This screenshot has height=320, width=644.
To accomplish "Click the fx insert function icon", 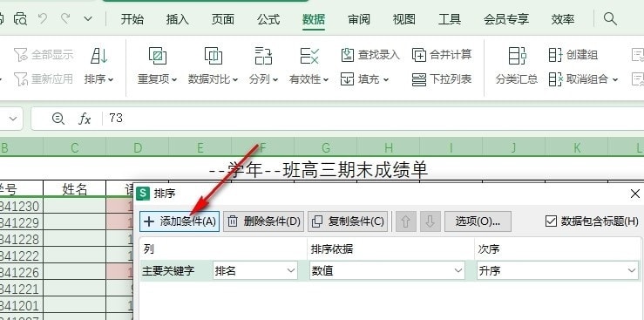I will [x=85, y=119].
